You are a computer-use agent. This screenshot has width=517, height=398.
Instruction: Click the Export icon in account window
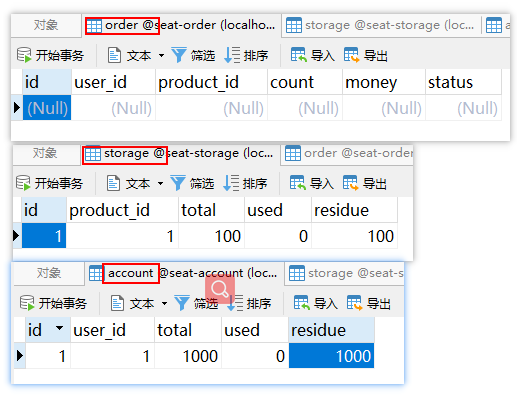354,303
